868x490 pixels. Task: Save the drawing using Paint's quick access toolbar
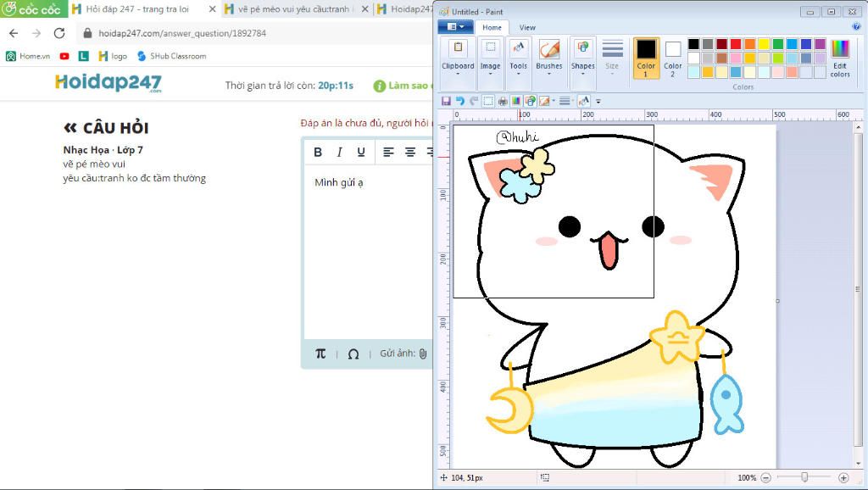point(446,101)
